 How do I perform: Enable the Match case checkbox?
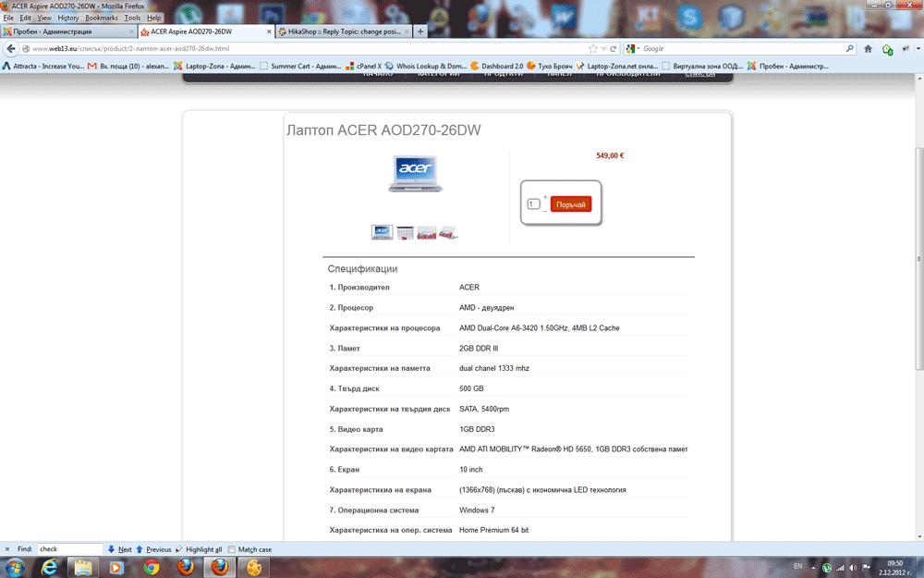(x=232, y=549)
